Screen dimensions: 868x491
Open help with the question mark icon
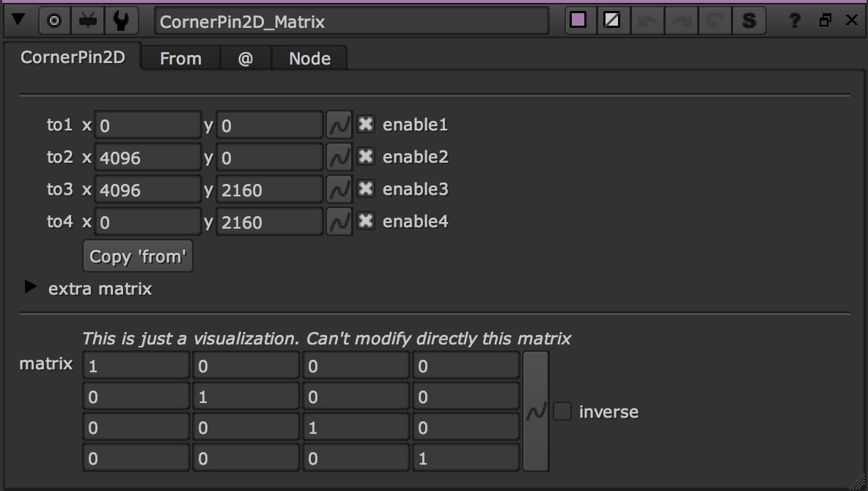[x=794, y=21]
